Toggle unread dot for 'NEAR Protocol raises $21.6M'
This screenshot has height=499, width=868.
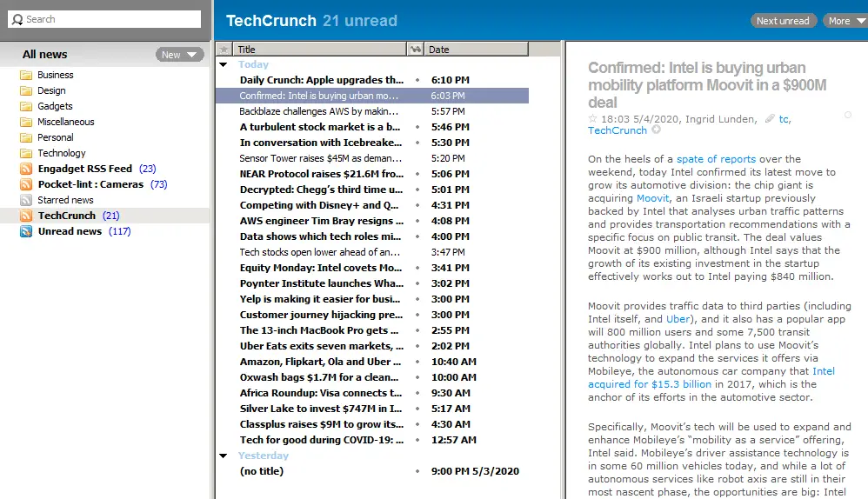417,174
